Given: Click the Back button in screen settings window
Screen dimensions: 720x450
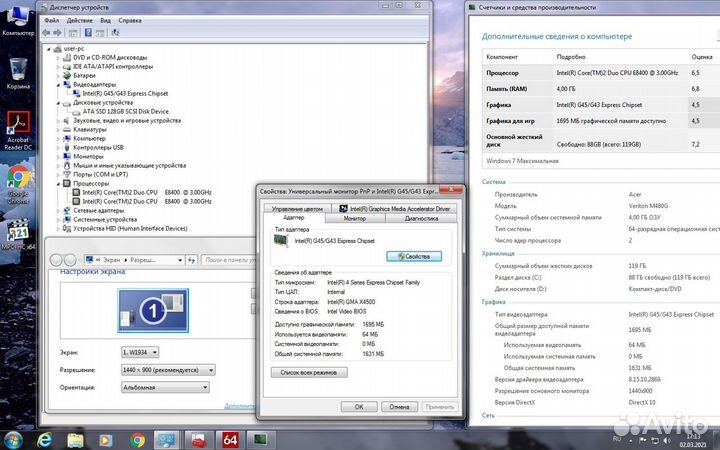Looking at the screenshot, I should coord(56,260).
